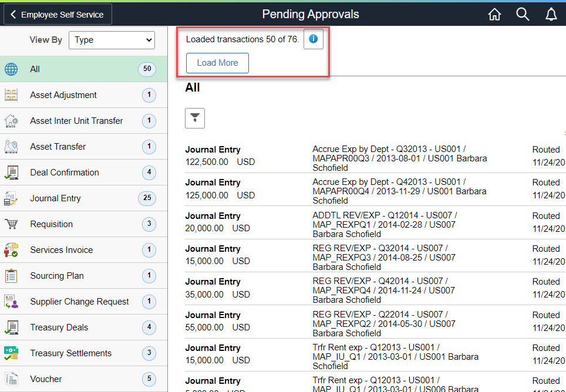Select the Sourcing Plan label
566x392 pixels.
pos(57,276)
